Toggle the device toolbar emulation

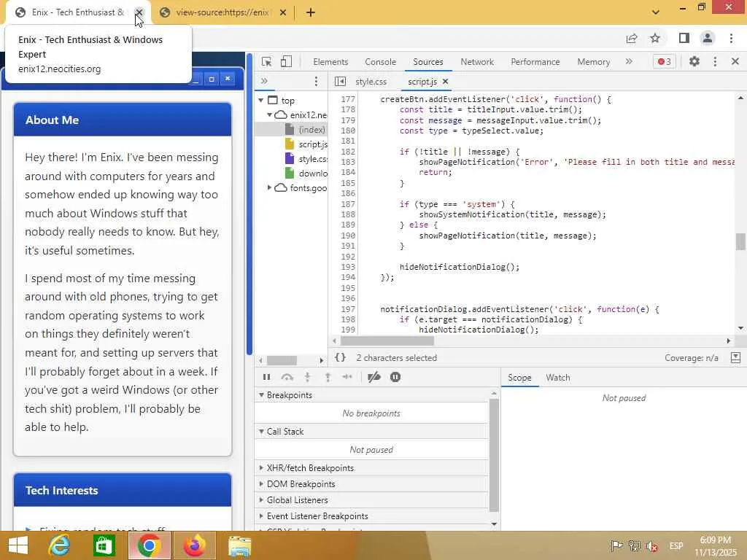(x=286, y=62)
